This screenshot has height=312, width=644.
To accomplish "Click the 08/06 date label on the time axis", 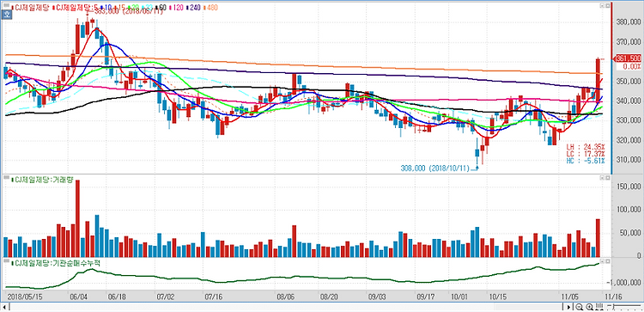I will tap(286, 296).
